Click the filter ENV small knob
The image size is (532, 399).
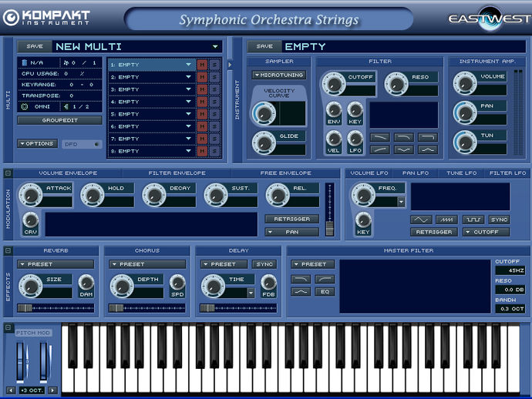[x=334, y=110]
